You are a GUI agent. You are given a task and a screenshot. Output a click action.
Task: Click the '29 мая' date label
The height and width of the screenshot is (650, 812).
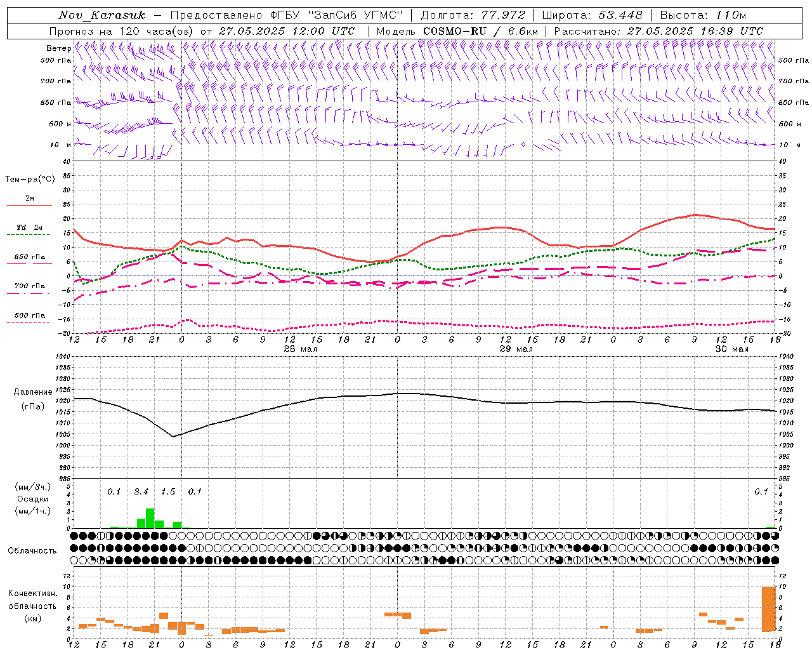(516, 349)
